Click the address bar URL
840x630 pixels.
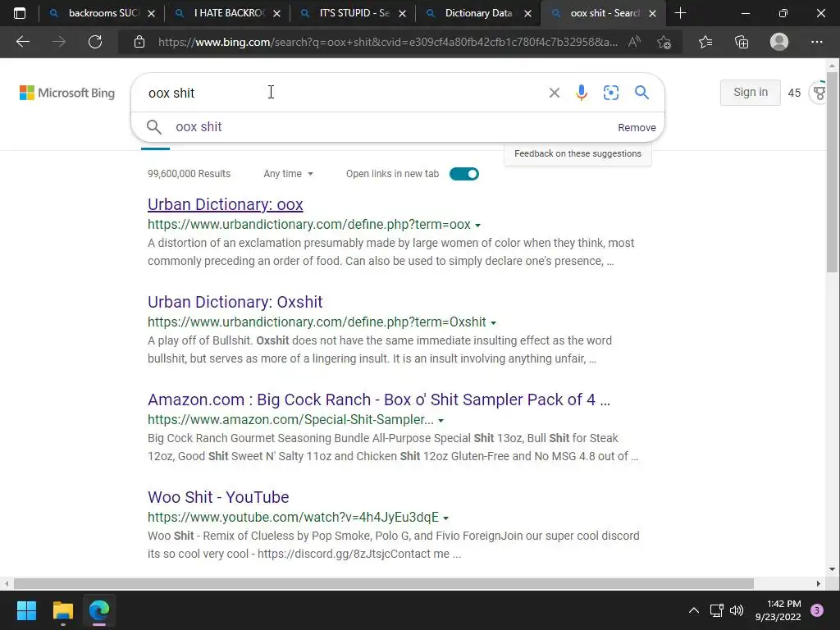[387, 42]
